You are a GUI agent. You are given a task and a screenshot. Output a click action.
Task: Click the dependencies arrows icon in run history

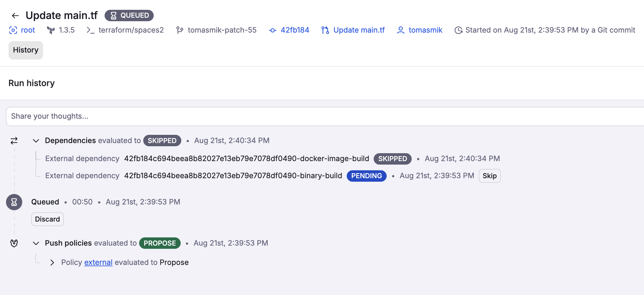click(x=14, y=141)
